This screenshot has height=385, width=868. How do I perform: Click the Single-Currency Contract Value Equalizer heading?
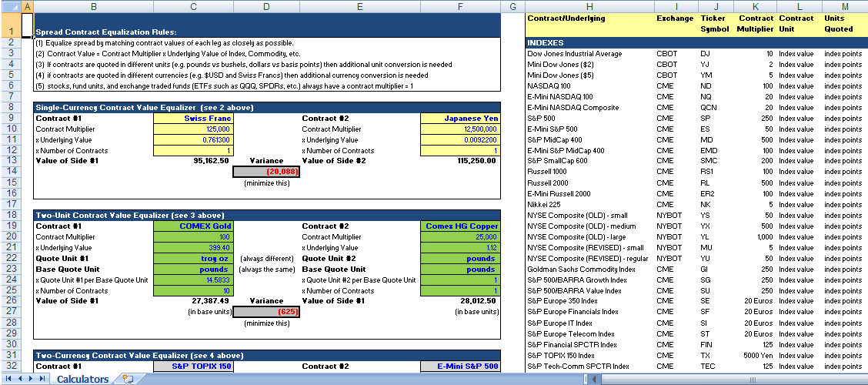point(145,108)
